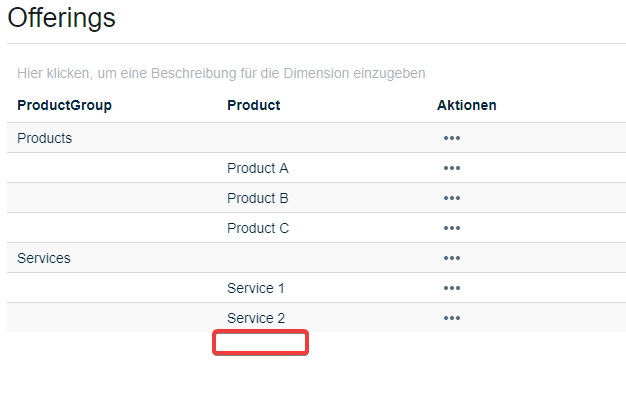
Task: Click the Offerings page title
Action: click(61, 18)
